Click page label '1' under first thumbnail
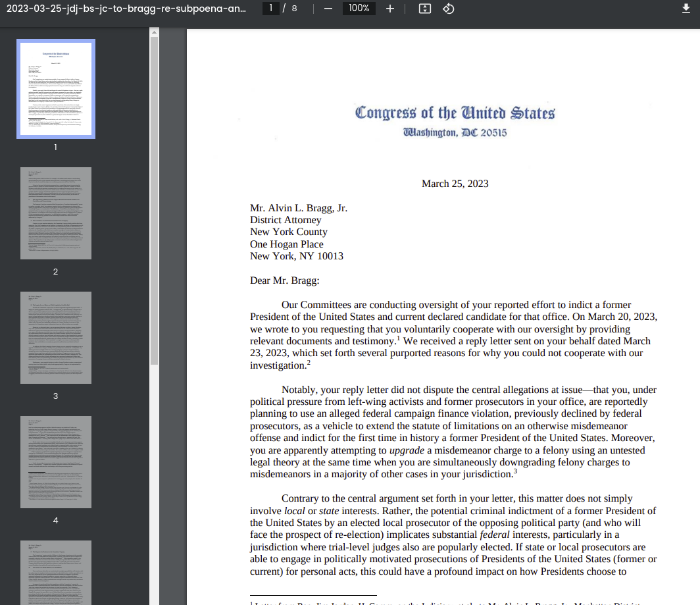Image resolution: width=700 pixels, height=605 pixels. tap(56, 147)
